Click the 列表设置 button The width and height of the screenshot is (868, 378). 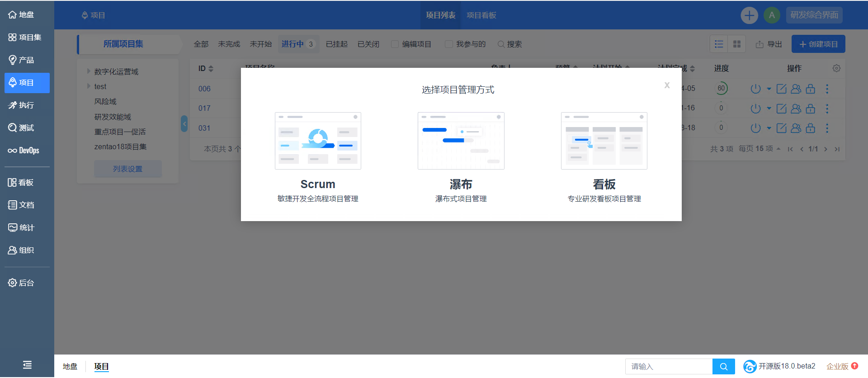point(127,169)
